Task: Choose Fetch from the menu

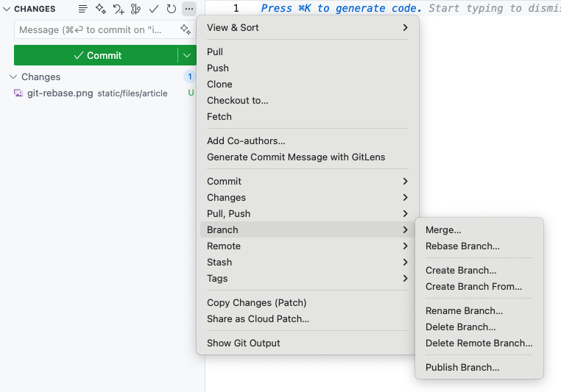Action: pyautogui.click(x=308, y=116)
